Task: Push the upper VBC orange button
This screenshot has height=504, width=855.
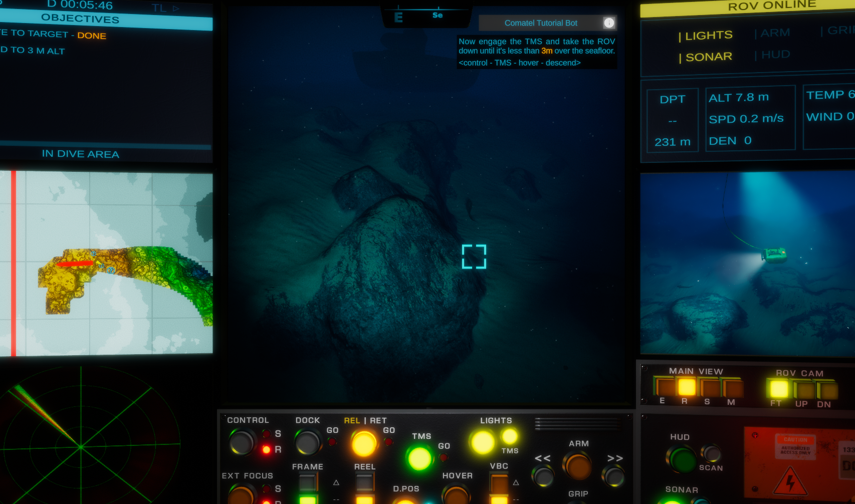Action: [x=499, y=483]
